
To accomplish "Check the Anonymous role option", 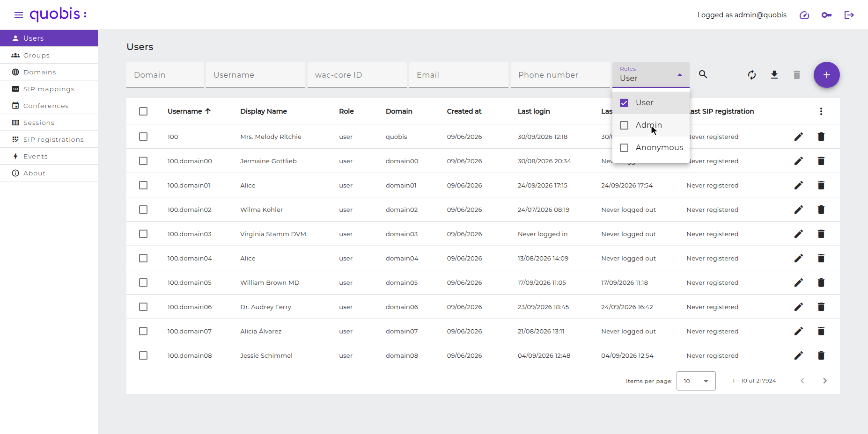I will pyautogui.click(x=651, y=148).
